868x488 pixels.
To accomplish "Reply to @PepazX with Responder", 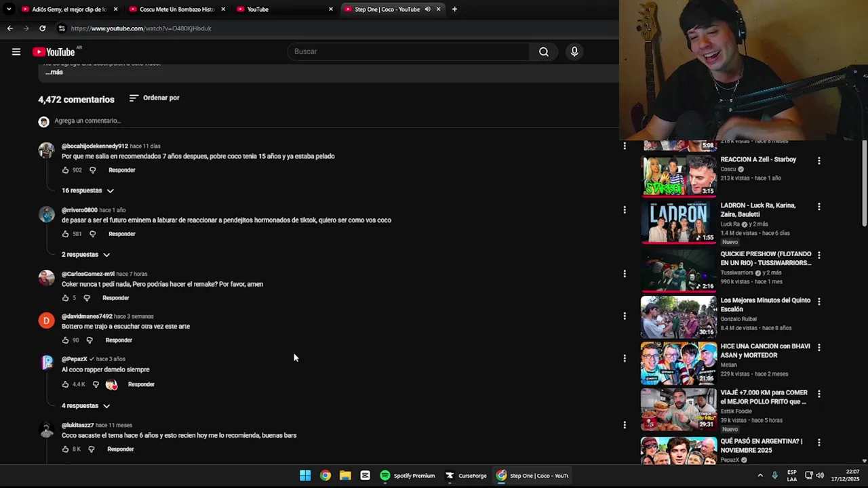I will pyautogui.click(x=141, y=384).
